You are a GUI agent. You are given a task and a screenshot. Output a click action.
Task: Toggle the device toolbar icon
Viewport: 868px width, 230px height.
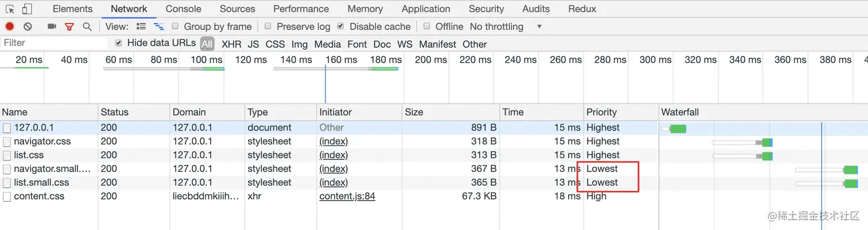pos(27,9)
